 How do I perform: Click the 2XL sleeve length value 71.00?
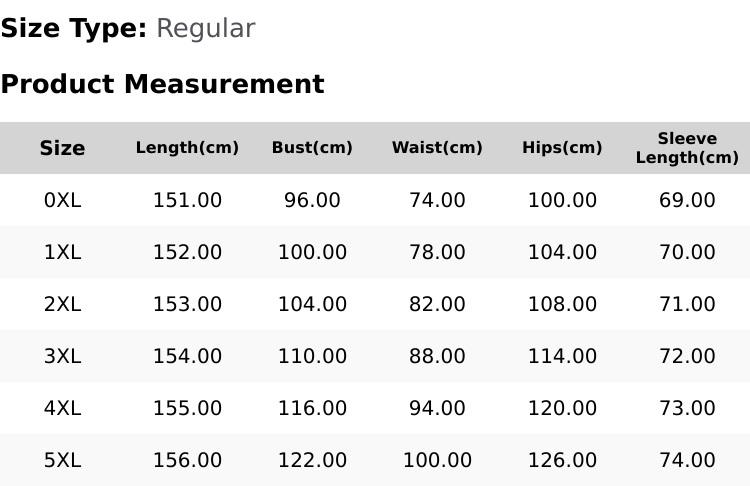coord(687,304)
